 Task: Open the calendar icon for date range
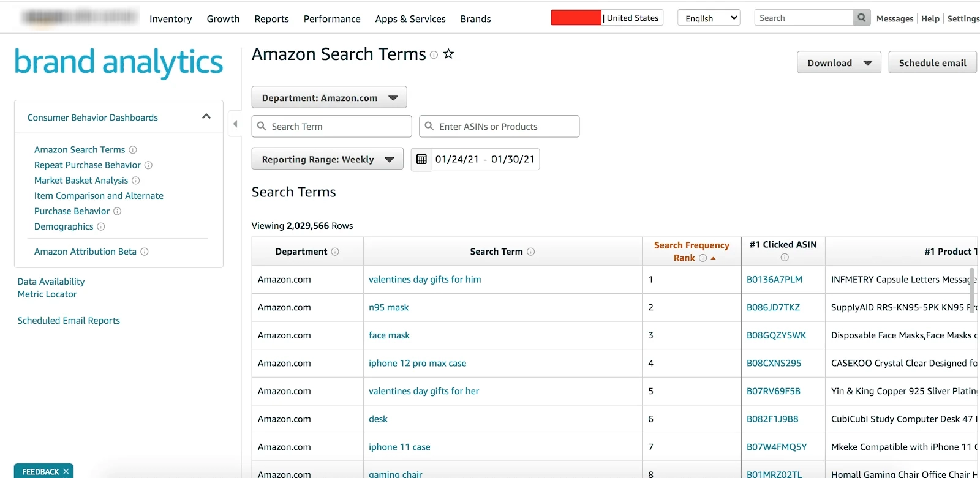click(421, 159)
